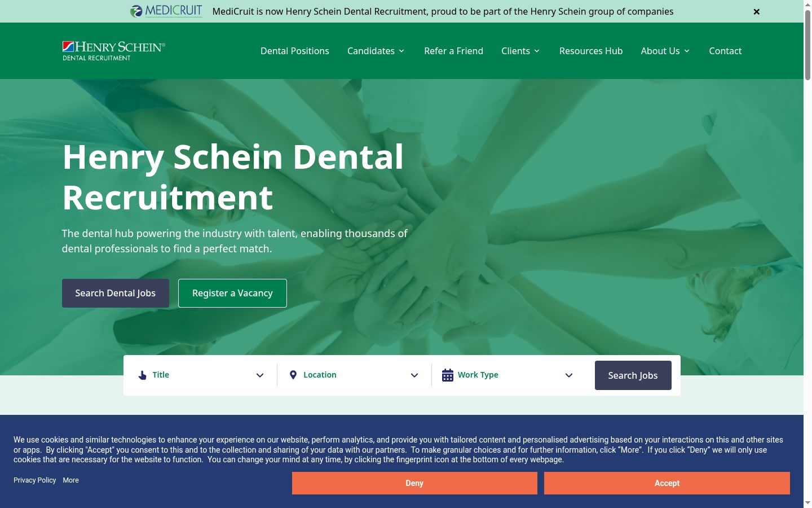Expand the Clients chevron arrow
The height and width of the screenshot is (508, 812).
(x=537, y=51)
